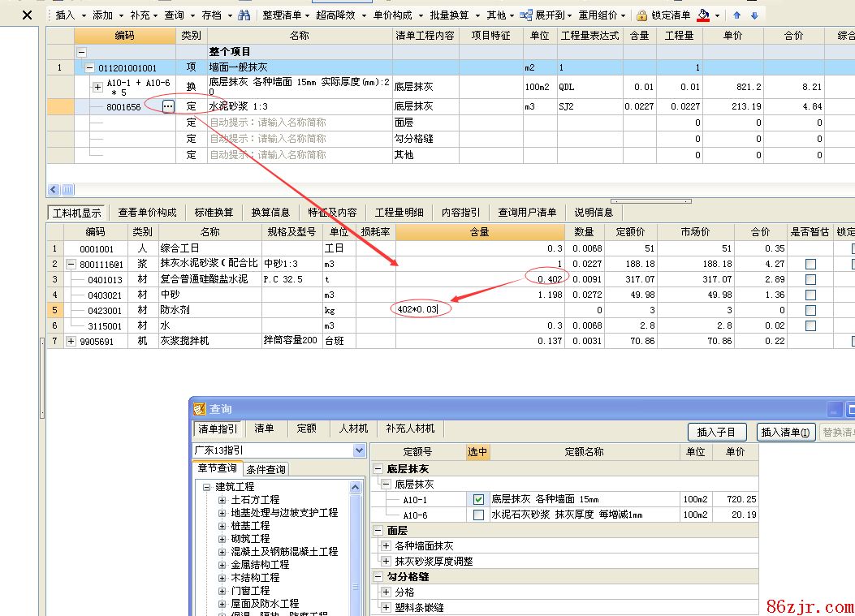855x616 pixels.
Task: Expand the 各种墙面抹灰 group
Action: click(x=386, y=546)
